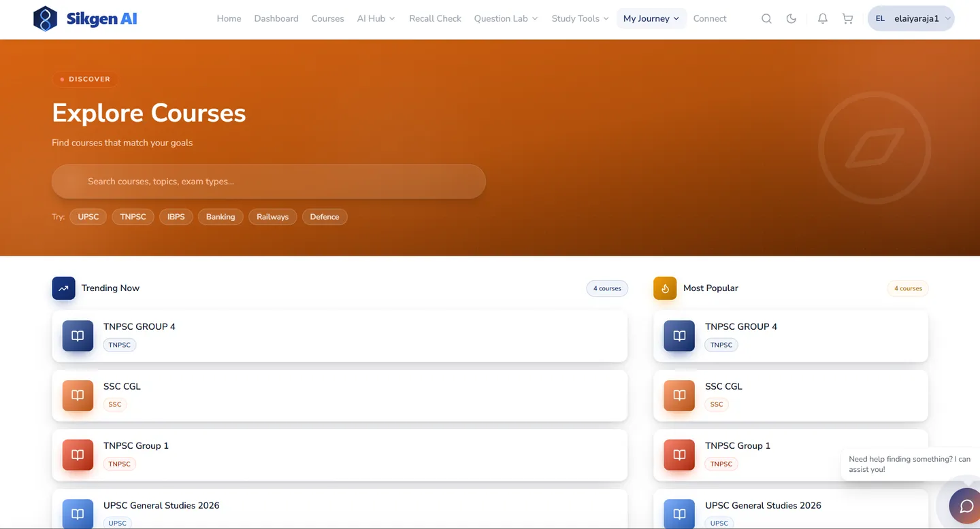Viewport: 980px width, 529px height.
Task: Open the shopping cart
Action: (847, 19)
